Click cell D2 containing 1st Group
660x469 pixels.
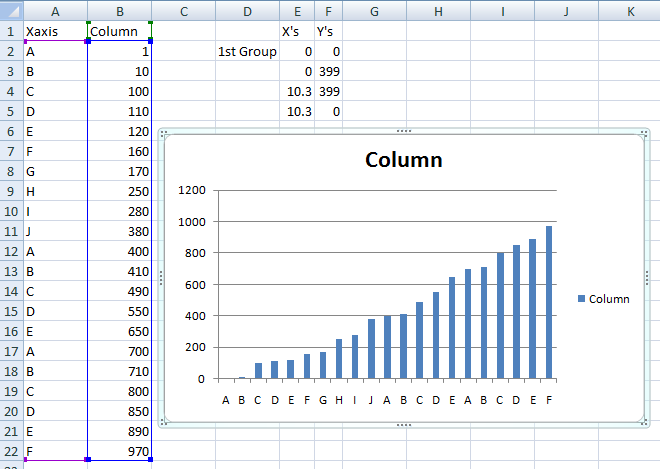point(248,51)
